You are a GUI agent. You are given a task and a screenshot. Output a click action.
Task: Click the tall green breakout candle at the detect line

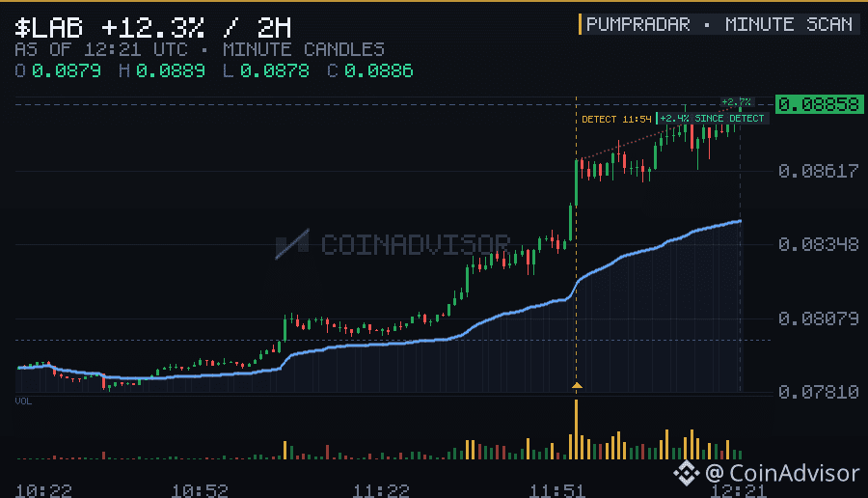pos(577,182)
